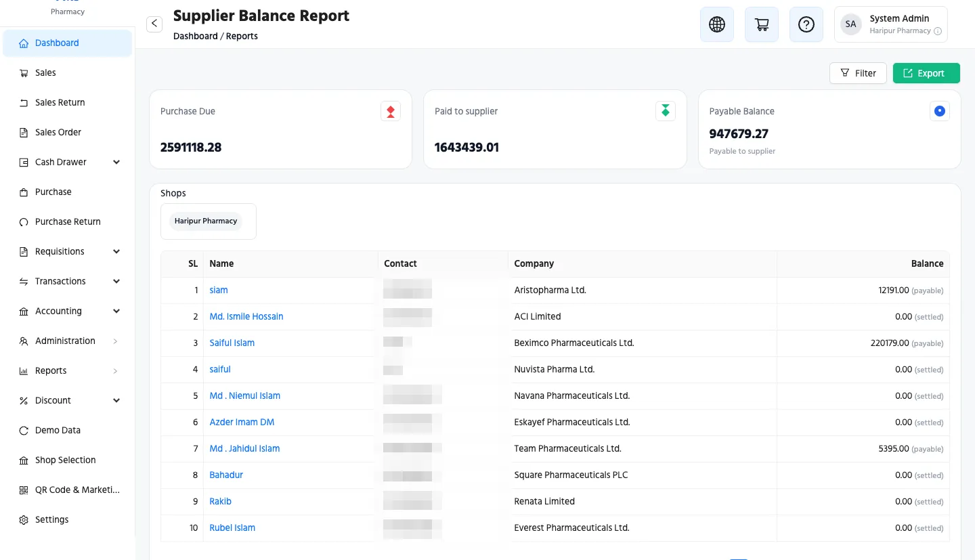975x560 pixels.
Task: Expand the Transactions submenu chevron
Action: pyautogui.click(x=116, y=282)
